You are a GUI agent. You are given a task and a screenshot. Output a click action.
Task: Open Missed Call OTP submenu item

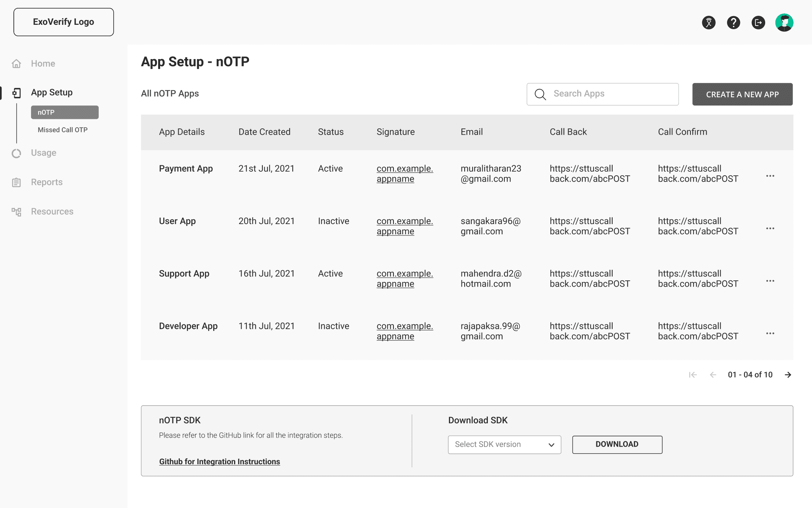63,130
